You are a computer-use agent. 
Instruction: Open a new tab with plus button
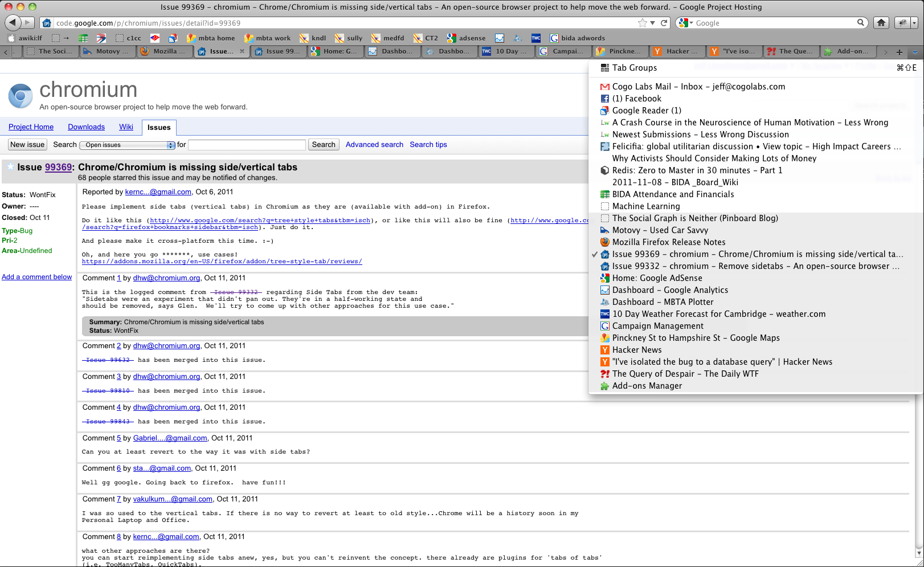[900, 52]
